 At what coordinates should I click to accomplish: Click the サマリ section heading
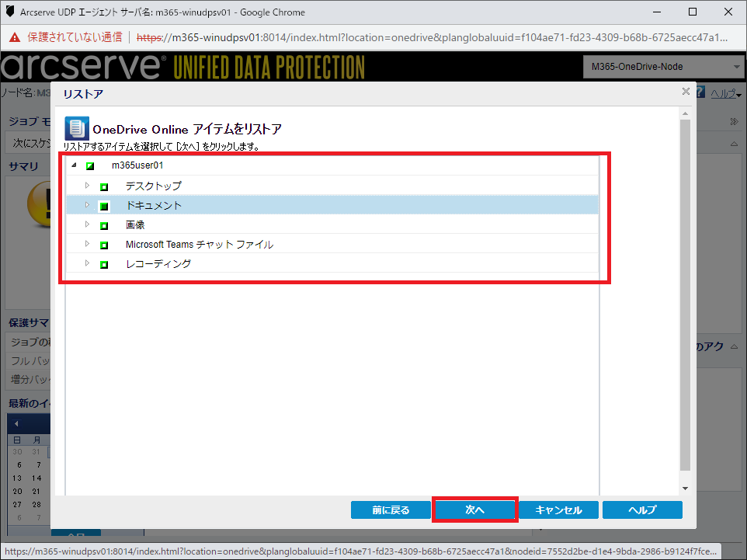(23, 166)
